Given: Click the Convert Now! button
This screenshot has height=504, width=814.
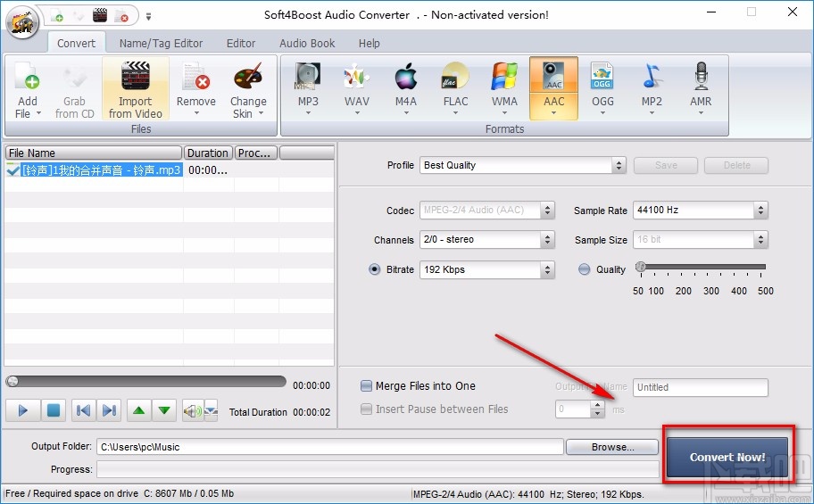Looking at the screenshot, I should coord(727,457).
